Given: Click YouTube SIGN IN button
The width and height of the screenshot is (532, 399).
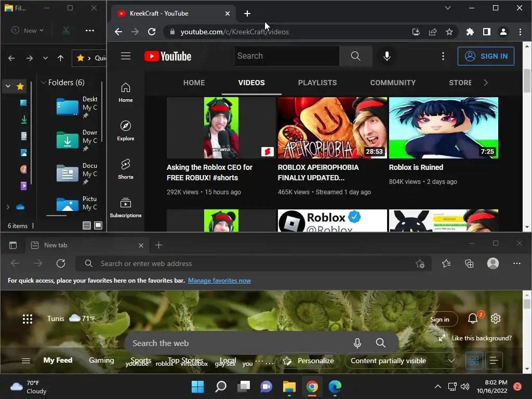Looking at the screenshot, I should pyautogui.click(x=486, y=56).
